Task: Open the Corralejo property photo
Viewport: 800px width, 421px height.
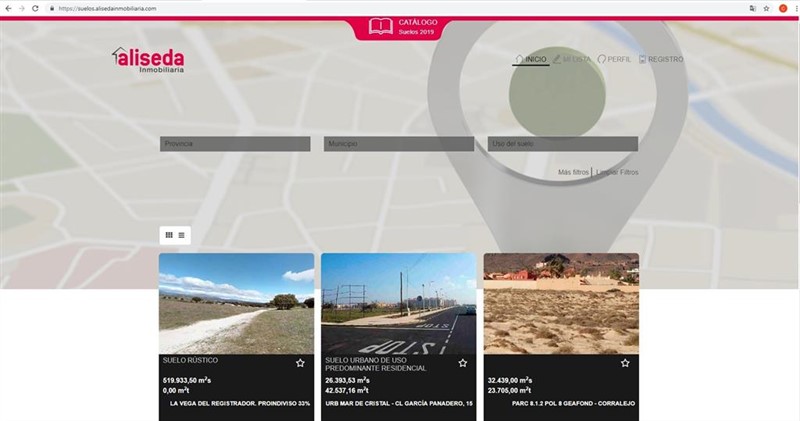Action: pos(561,304)
